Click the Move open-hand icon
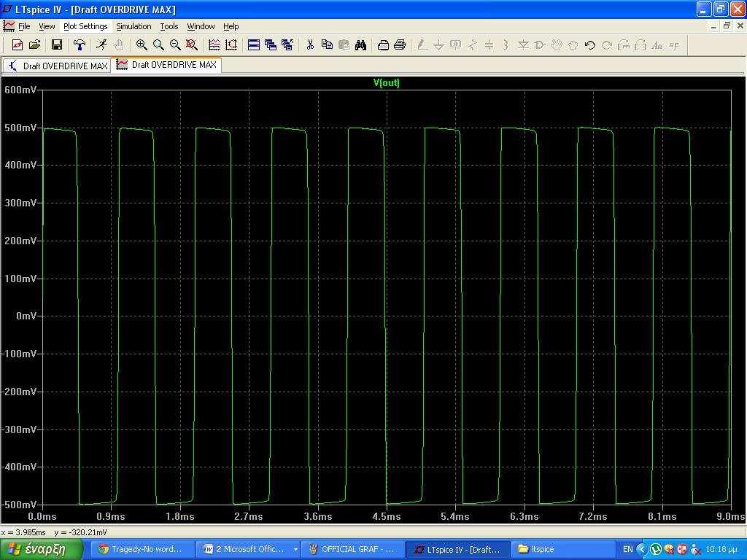 [557, 44]
